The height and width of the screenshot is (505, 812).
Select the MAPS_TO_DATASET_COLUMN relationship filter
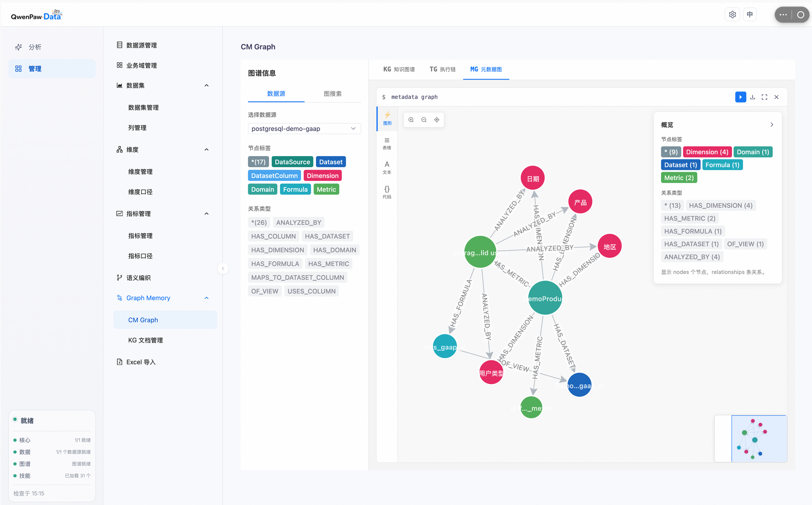coord(297,277)
